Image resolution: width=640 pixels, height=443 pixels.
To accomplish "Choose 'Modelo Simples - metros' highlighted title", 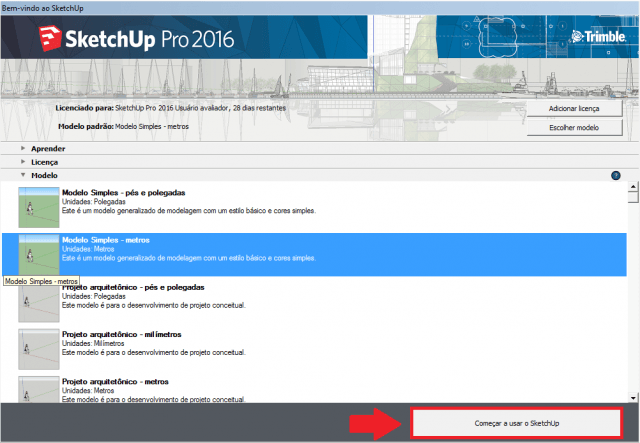I will [x=106, y=240].
